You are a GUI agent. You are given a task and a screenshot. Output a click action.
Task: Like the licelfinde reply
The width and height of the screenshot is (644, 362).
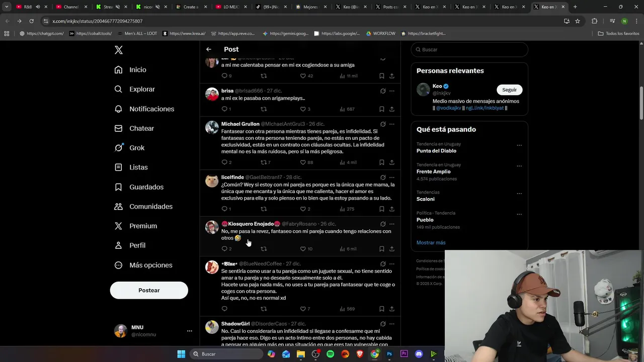(x=303, y=209)
